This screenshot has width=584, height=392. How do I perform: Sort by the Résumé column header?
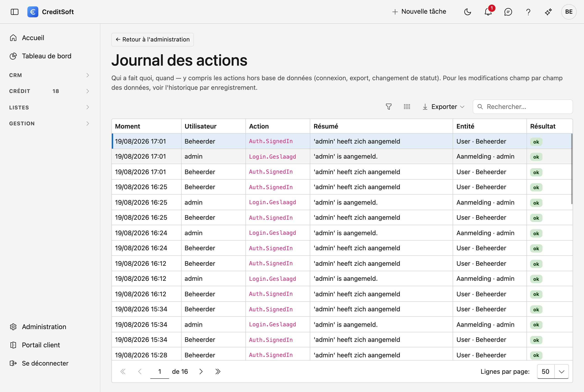(x=381, y=126)
